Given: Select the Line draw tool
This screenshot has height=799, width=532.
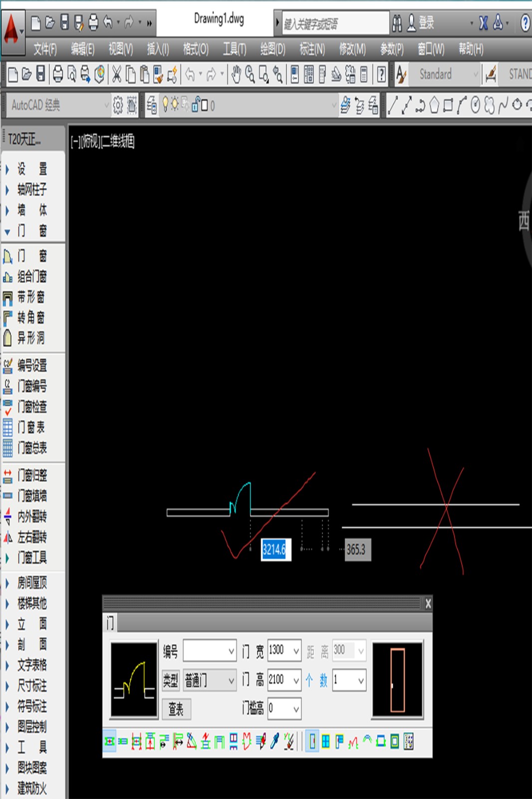Looking at the screenshot, I should tap(393, 105).
